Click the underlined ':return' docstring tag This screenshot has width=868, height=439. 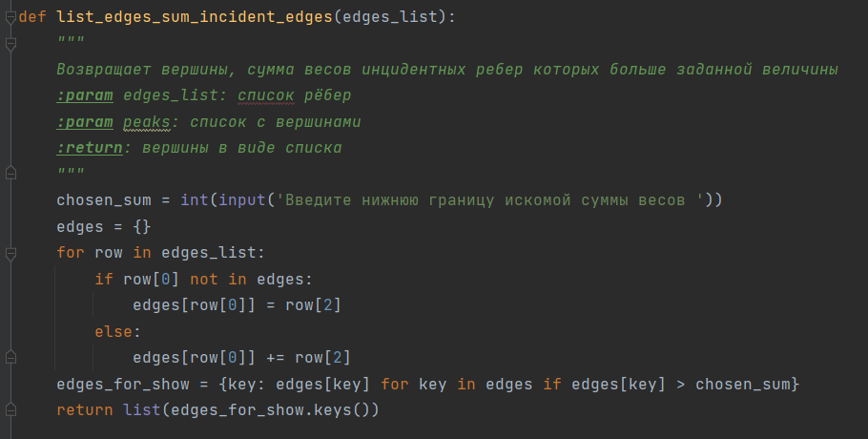click(90, 148)
